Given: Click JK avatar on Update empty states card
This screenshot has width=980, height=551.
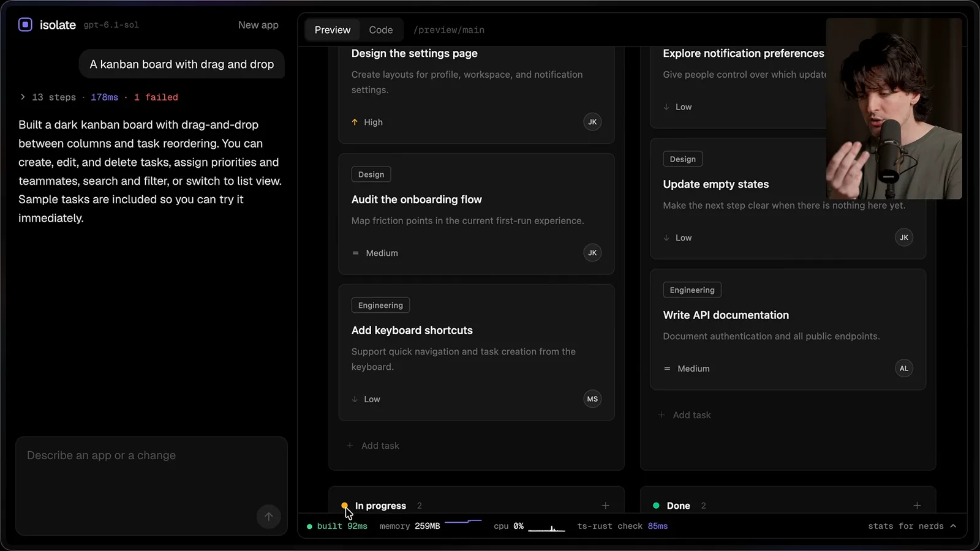Looking at the screenshot, I should click(904, 238).
